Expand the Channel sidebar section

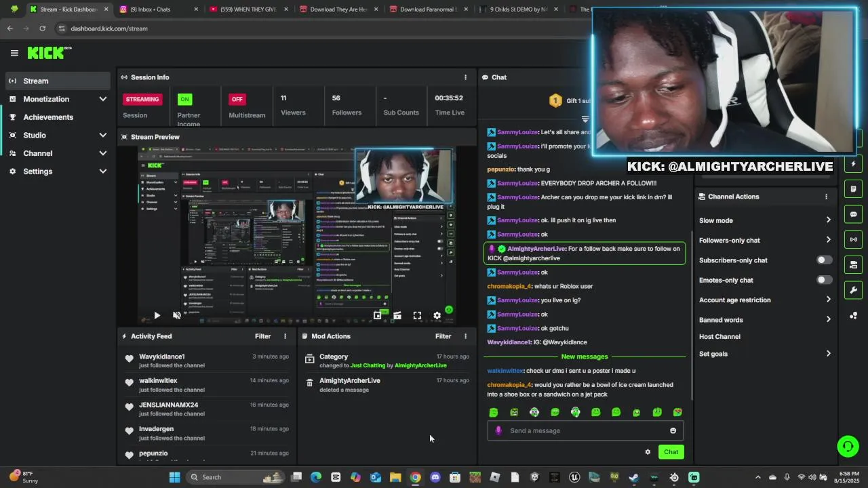point(103,153)
